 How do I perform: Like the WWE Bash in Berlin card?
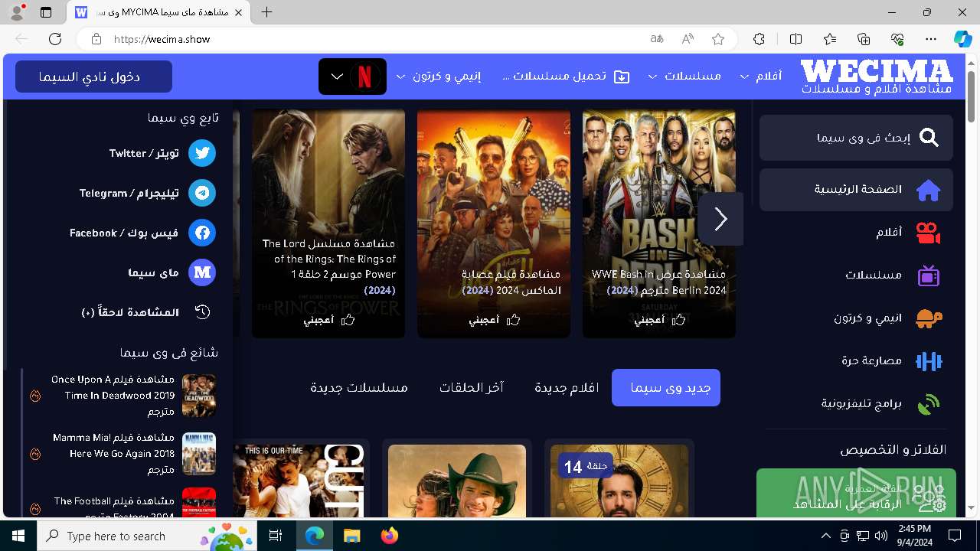coord(659,320)
